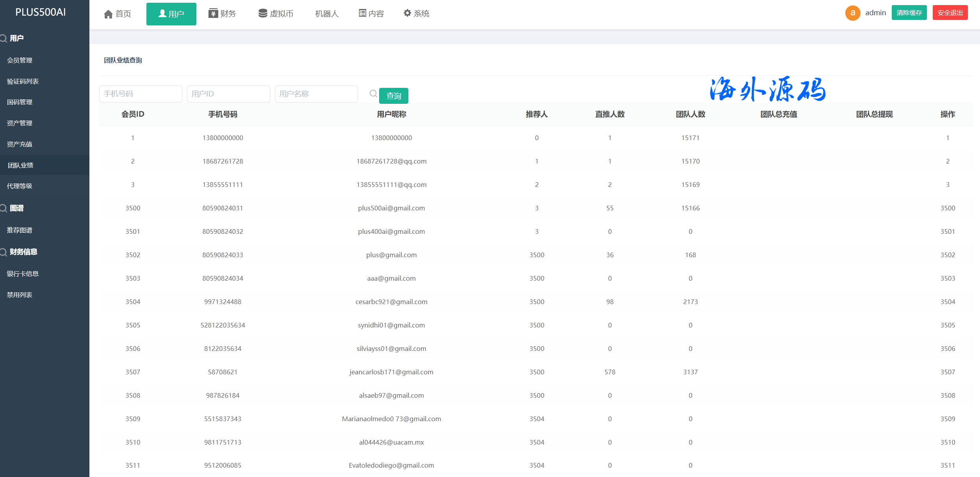Open the 机器人 top menu tab
Viewport: 980px width, 477px height.
coord(326,14)
